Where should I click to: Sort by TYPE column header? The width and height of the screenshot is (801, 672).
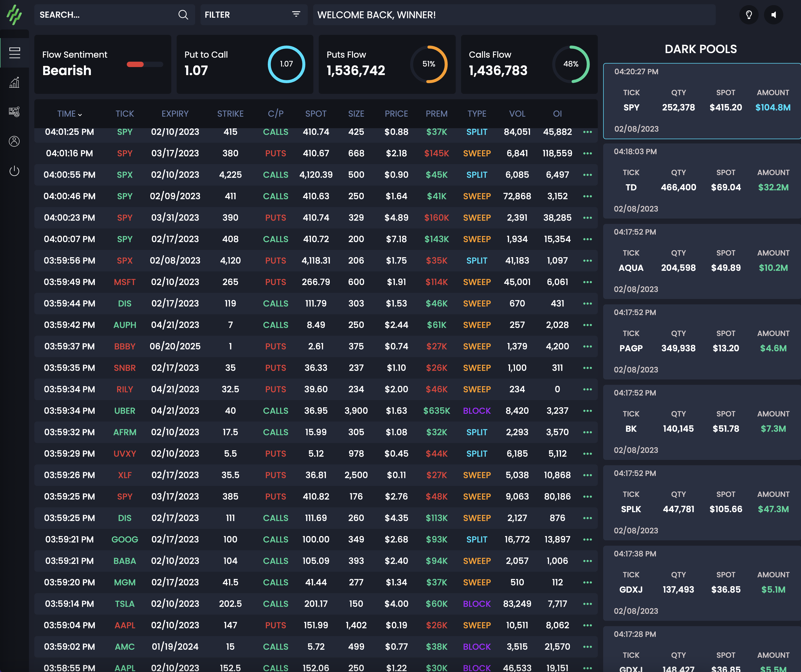(x=477, y=114)
